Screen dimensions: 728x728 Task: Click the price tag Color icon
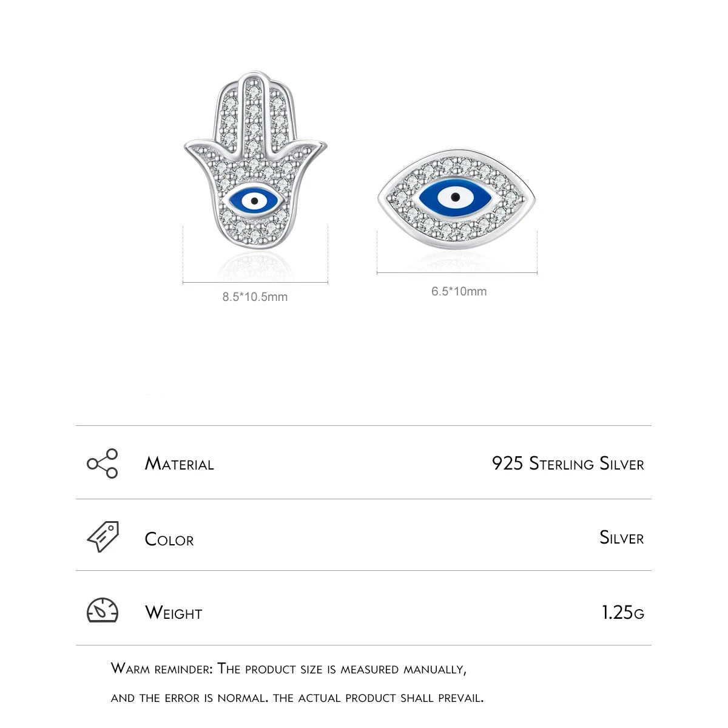103,536
